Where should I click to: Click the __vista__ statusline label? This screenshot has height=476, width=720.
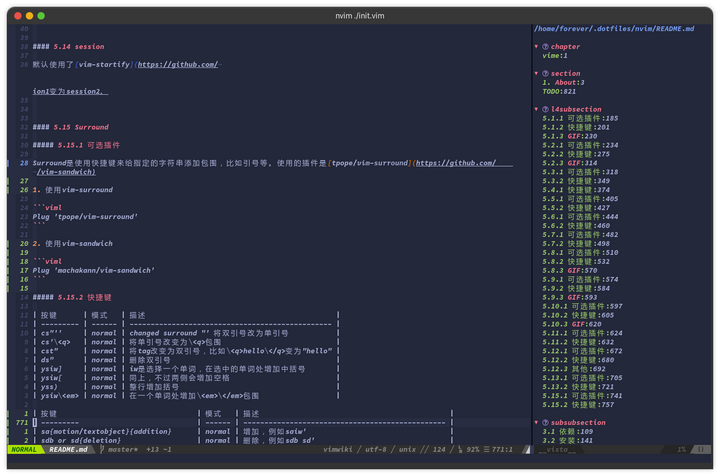557,449
